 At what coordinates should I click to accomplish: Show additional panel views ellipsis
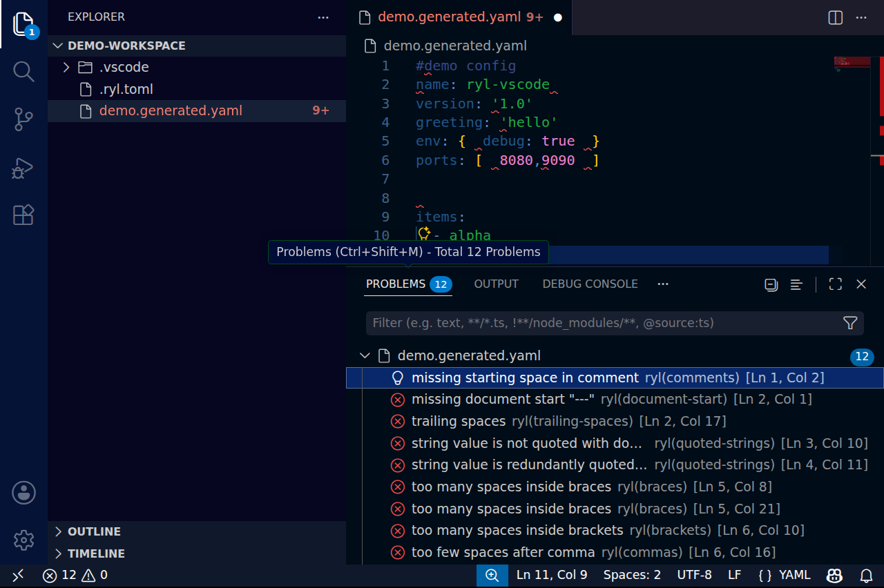pyautogui.click(x=663, y=284)
